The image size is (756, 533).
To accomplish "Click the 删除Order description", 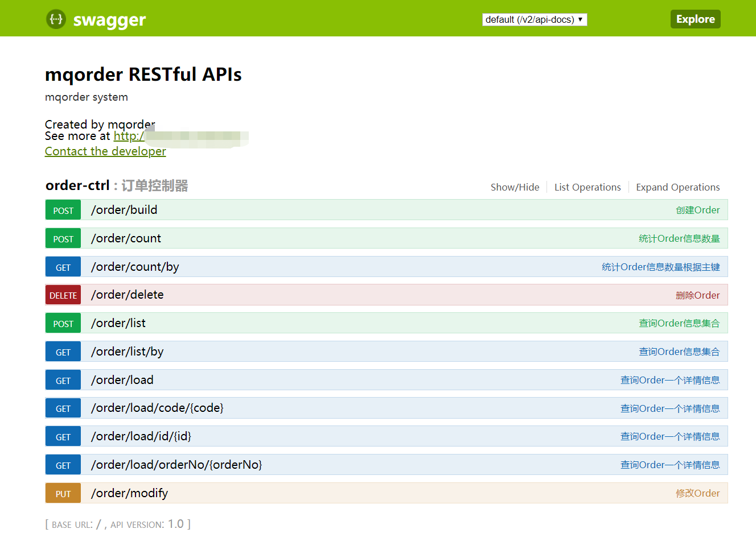I will [x=697, y=295].
